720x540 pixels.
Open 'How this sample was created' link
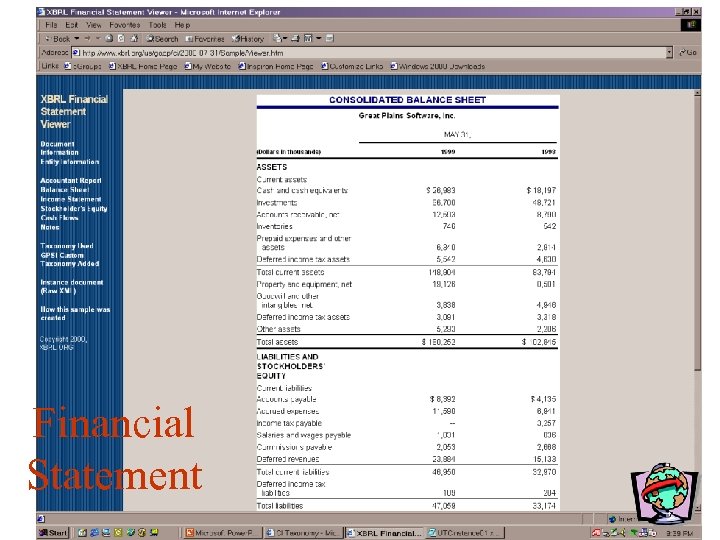(75, 314)
